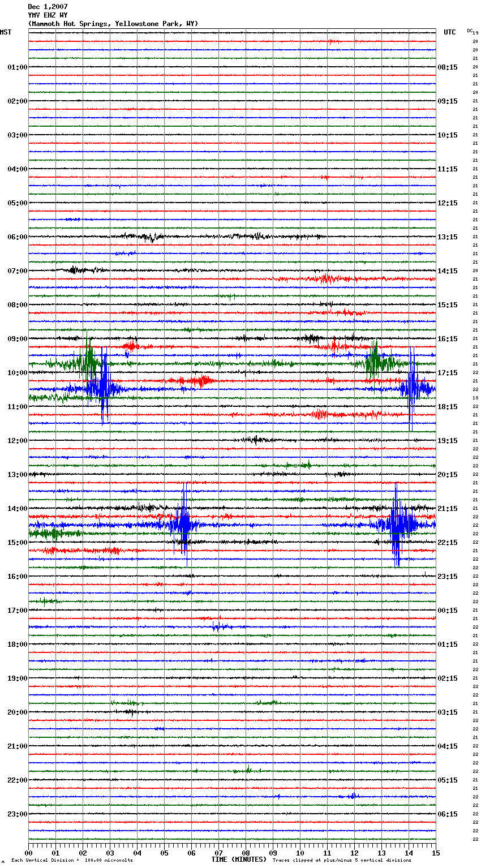
Task: Click minute axis tick label '03'
Action: (x=110, y=853)
